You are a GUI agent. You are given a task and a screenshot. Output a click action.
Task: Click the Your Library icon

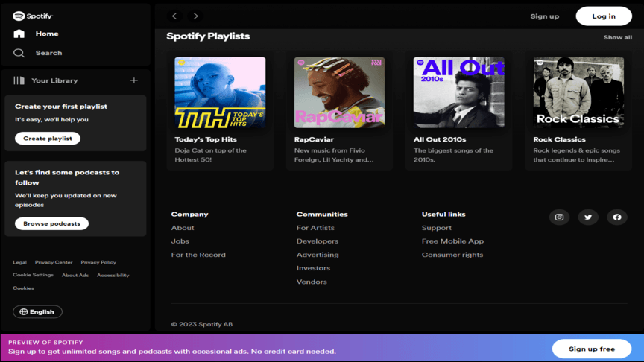(x=19, y=80)
